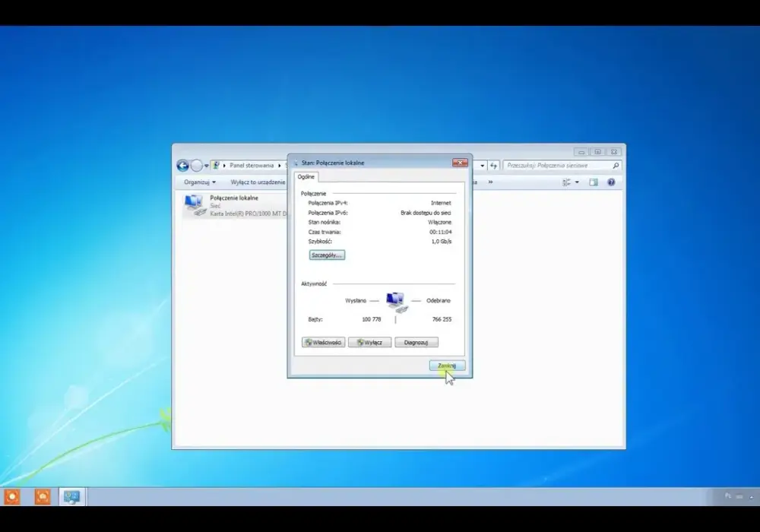Screen dimensions: 760x532
Task: Click the Forward arrow in Network Connections window
Action: [x=196, y=166]
